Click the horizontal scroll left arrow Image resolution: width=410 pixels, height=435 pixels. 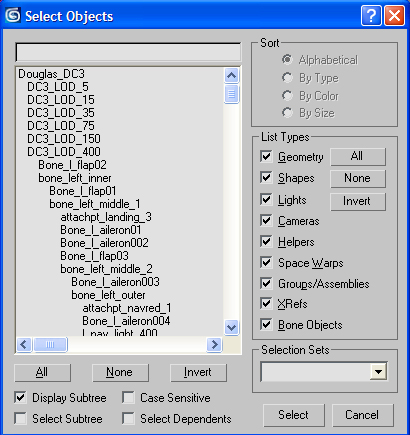click(24, 344)
